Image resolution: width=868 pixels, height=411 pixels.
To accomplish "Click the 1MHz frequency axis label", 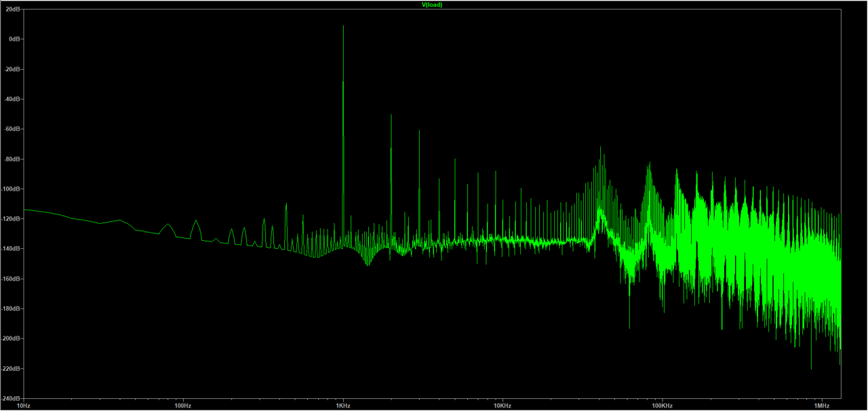I will point(822,406).
